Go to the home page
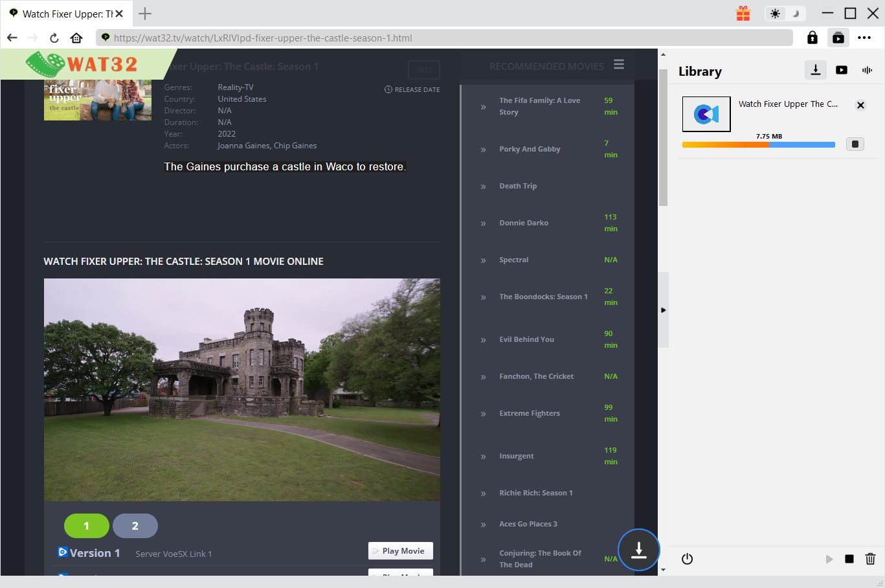 pyautogui.click(x=76, y=38)
